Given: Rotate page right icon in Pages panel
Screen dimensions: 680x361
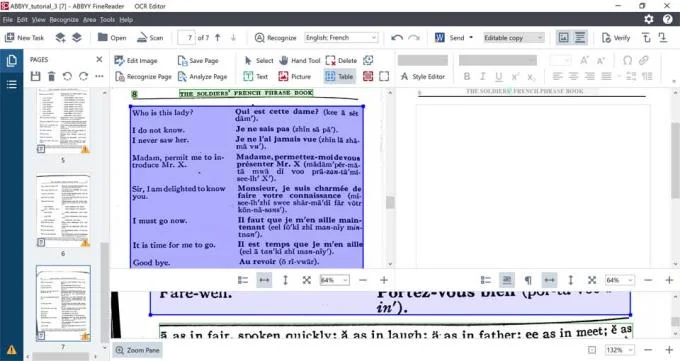Looking at the screenshot, I should [x=83, y=76].
